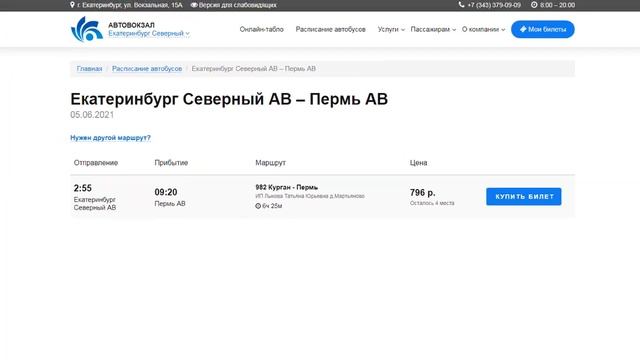Click the Цена column header
The height and width of the screenshot is (360, 640).
pos(418,163)
